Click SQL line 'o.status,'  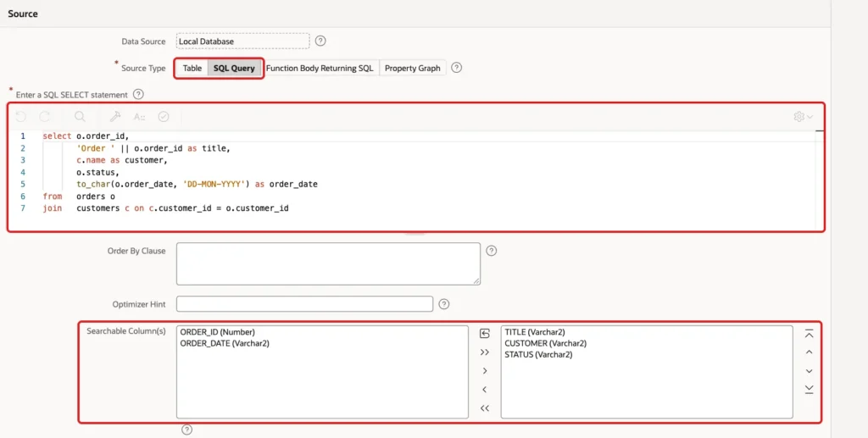point(98,173)
